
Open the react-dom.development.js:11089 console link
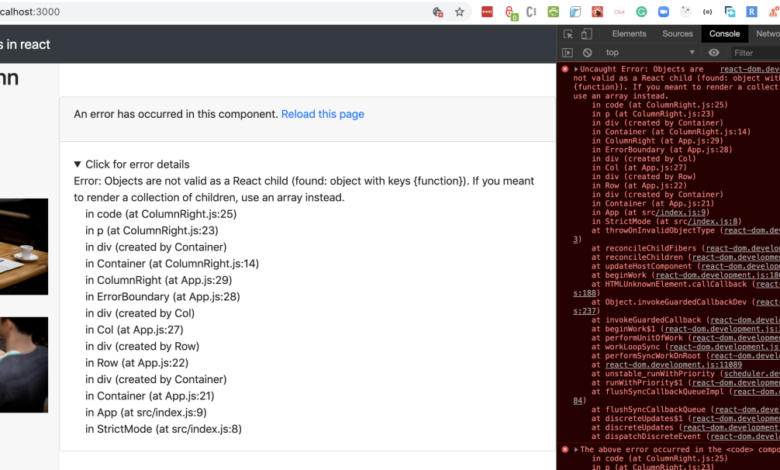(674, 365)
